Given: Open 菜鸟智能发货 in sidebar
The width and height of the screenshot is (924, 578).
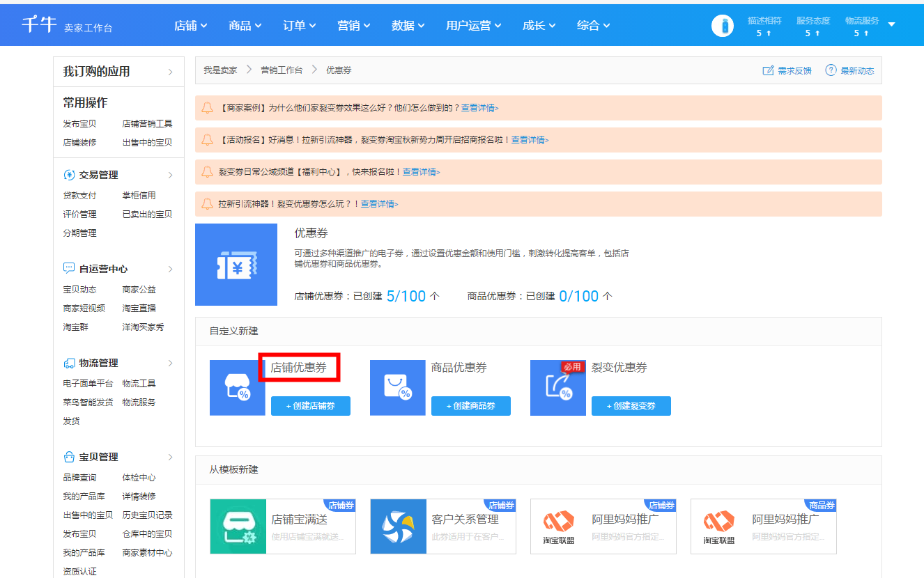Looking at the screenshot, I should 88,403.
